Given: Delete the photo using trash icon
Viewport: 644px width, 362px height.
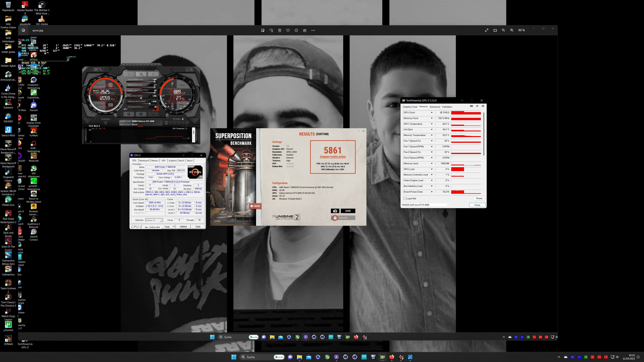Looking at the screenshot, I should pyautogui.click(x=280, y=30).
